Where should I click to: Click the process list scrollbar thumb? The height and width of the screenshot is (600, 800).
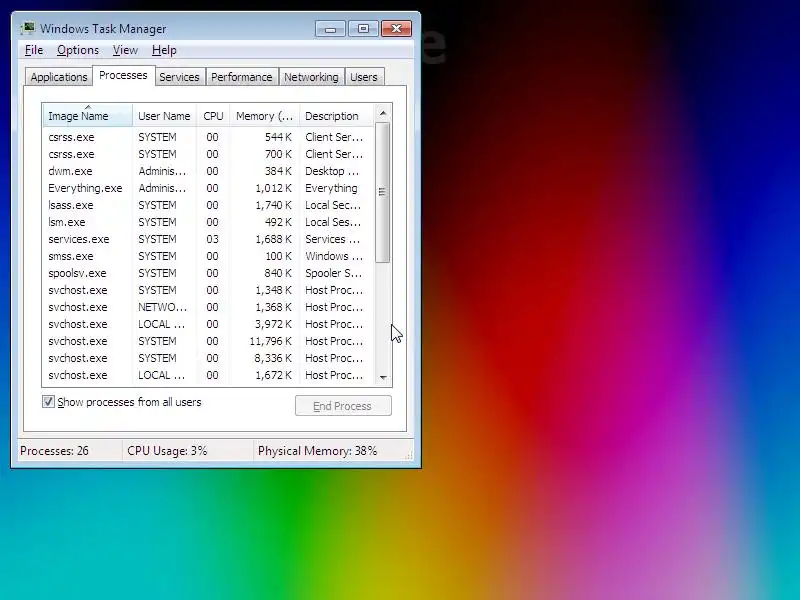382,192
